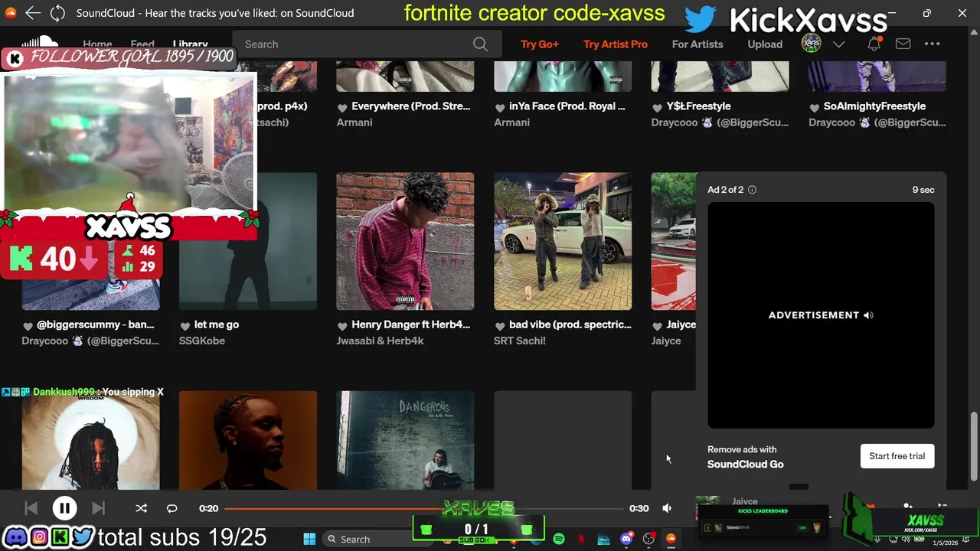The width and height of the screenshot is (980, 551).
Task: Unlike bad vibe track heart
Action: coord(500,325)
